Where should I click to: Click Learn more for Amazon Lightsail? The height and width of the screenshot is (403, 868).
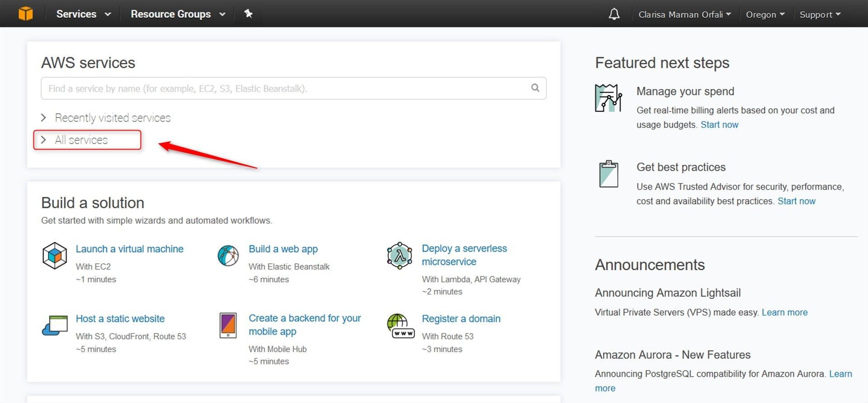(x=784, y=312)
